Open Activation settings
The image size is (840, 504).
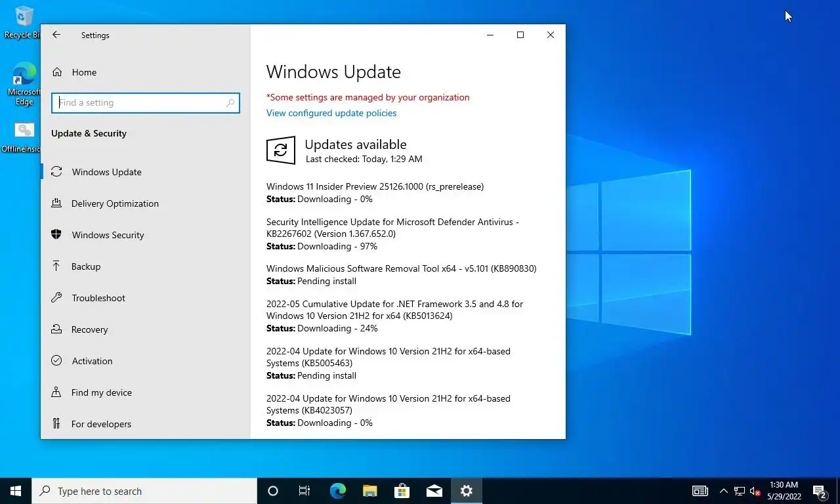click(145, 361)
